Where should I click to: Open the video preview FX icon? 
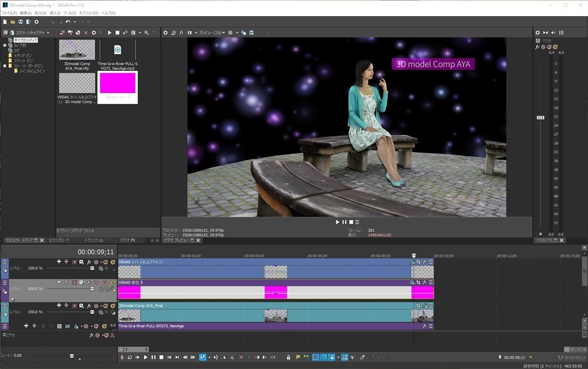pos(181,33)
